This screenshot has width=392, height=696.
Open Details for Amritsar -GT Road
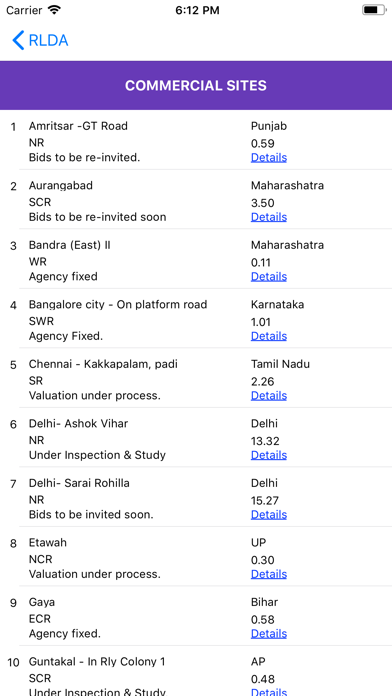click(269, 158)
